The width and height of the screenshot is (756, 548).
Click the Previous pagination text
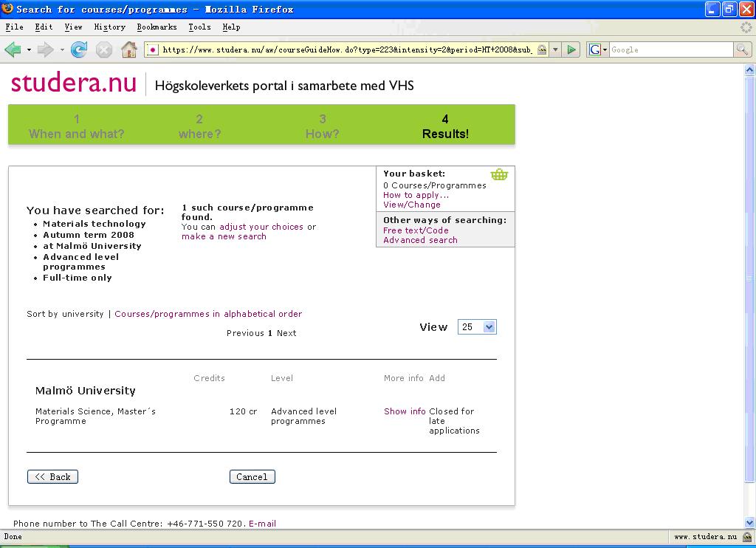pyautogui.click(x=245, y=333)
